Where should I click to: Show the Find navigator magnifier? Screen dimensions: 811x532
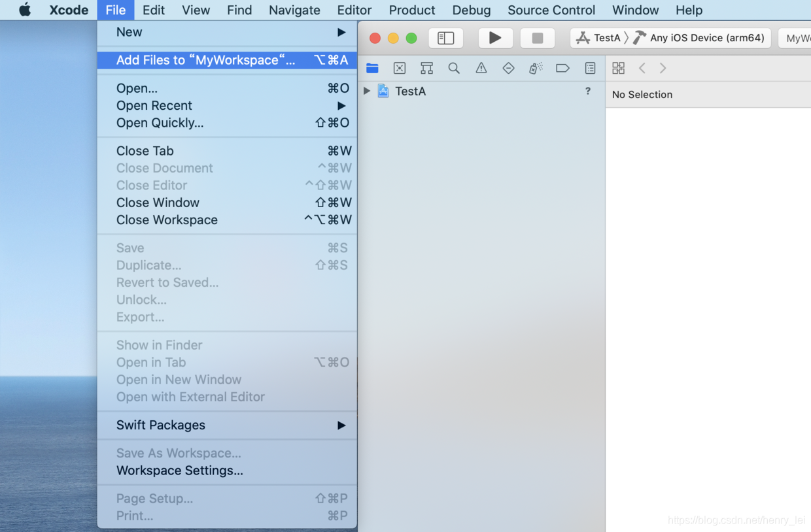[454, 68]
